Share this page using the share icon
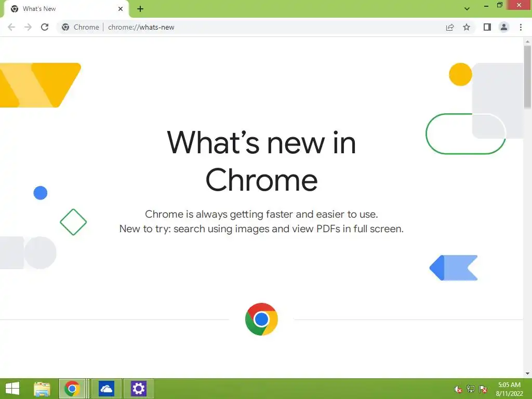 450,27
